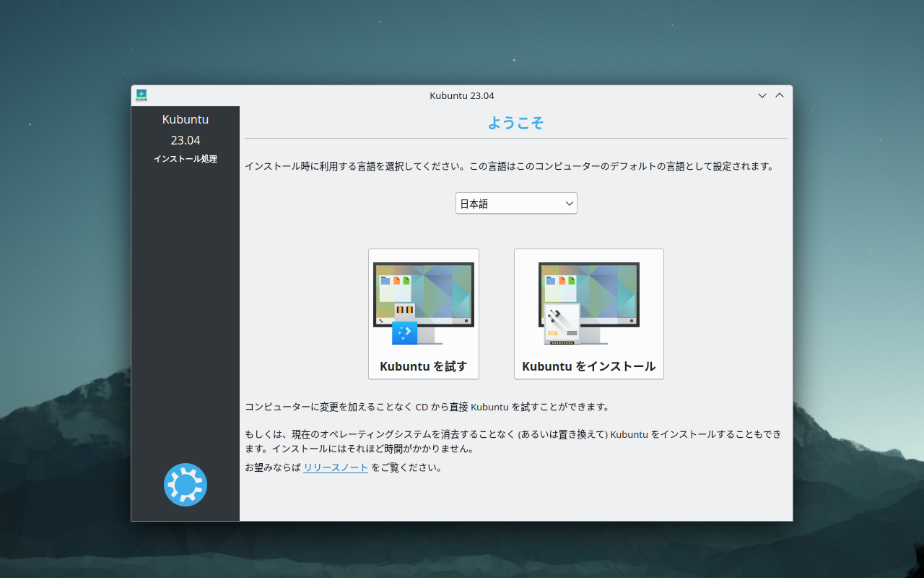Open the 日本語 language dropdown
Image resolution: width=924 pixels, height=578 pixels.
(516, 203)
